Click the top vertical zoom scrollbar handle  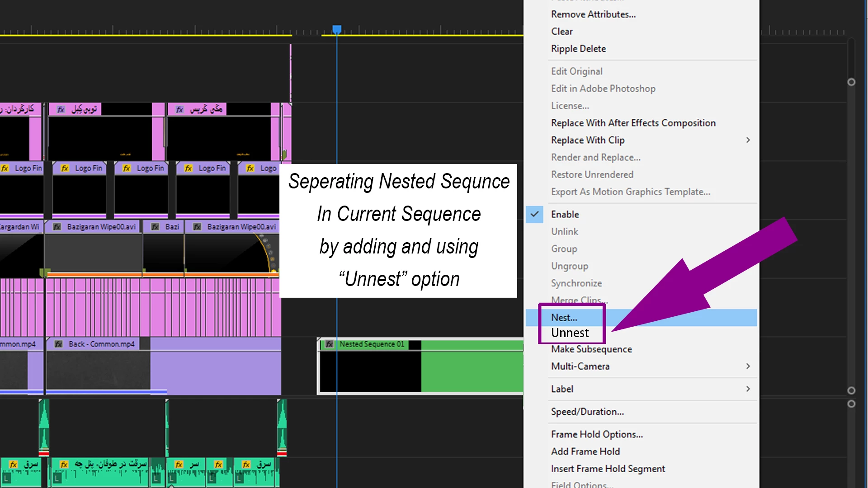tap(851, 82)
